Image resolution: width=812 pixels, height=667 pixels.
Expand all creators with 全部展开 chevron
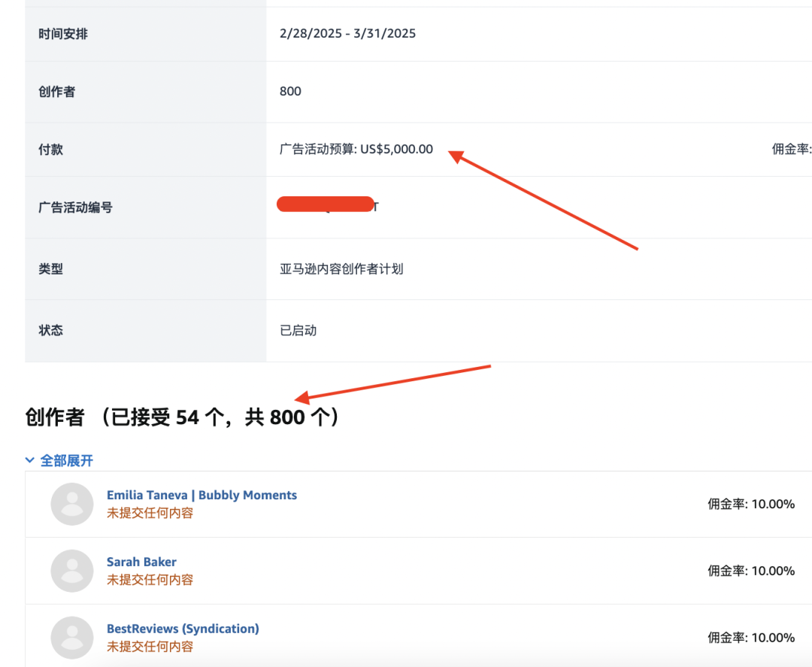30,460
